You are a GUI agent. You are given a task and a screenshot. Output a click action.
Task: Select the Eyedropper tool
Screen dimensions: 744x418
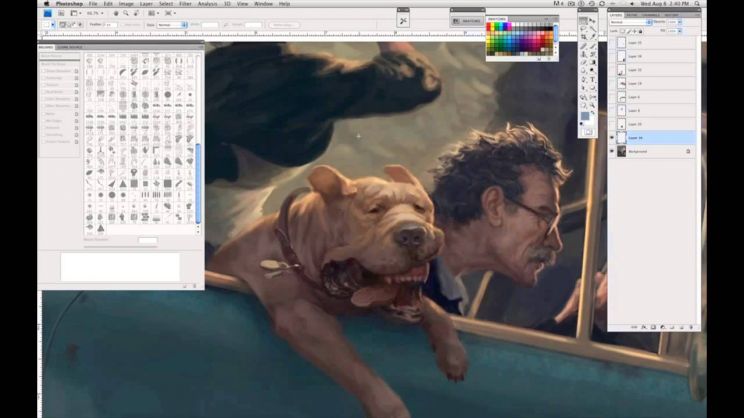593,37
